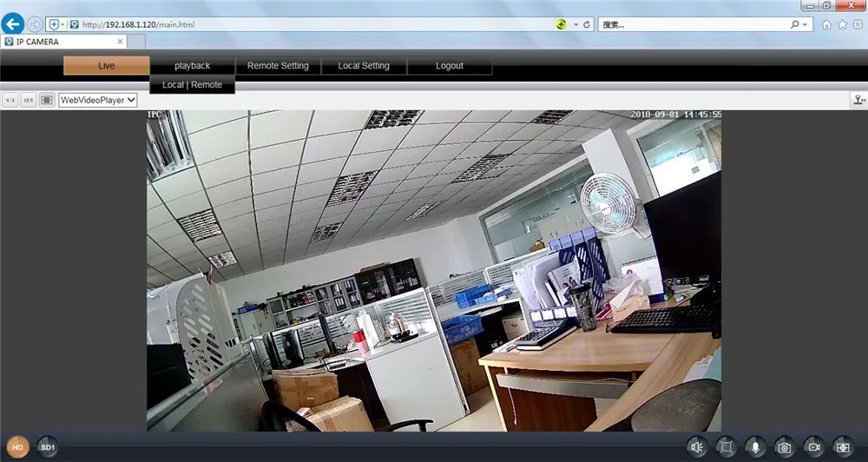Open Remote Setting
The height and width of the screenshot is (462, 868).
click(278, 65)
